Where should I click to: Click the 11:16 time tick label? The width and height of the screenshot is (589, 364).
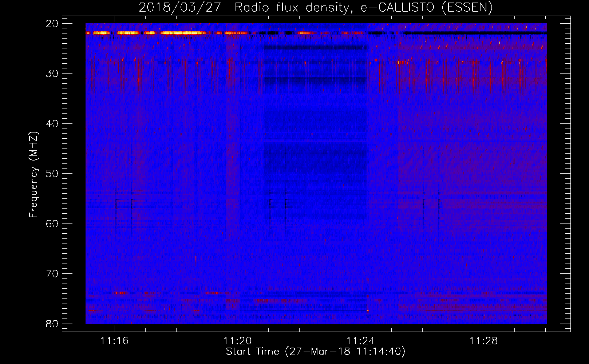tap(115, 341)
